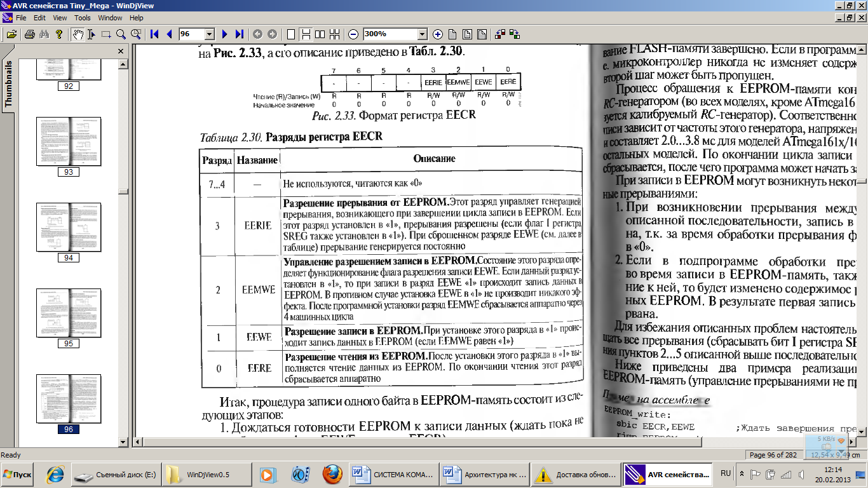Go to first page arrow
The height and width of the screenshot is (488, 868).
click(154, 34)
